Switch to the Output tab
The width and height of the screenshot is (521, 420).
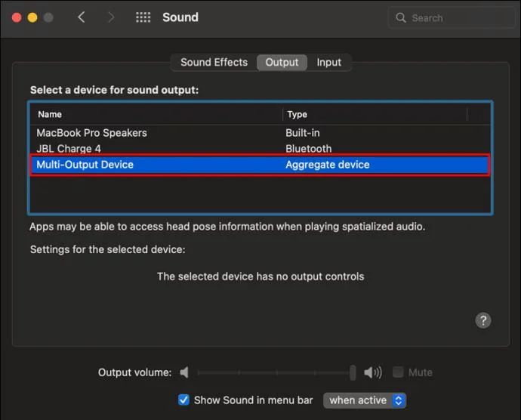click(282, 62)
